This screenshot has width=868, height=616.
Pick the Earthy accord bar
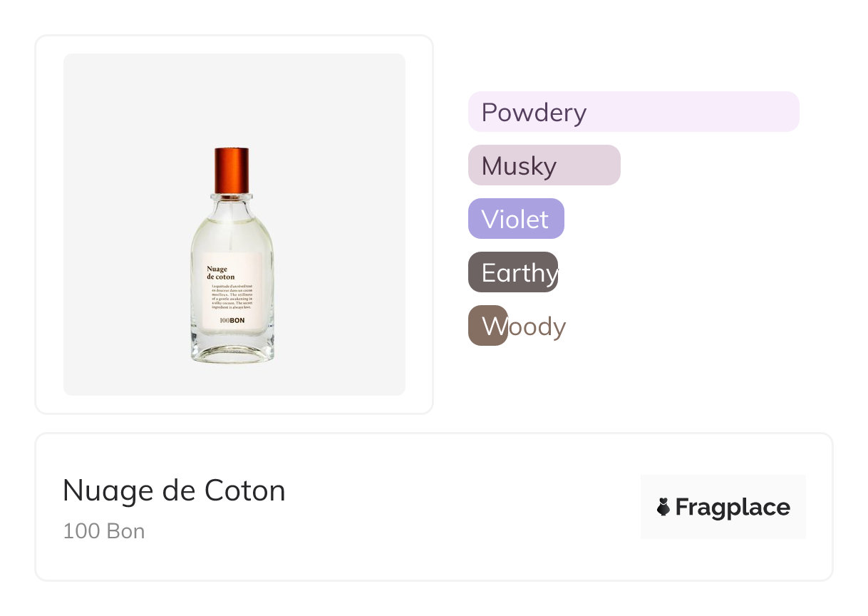[512, 272]
